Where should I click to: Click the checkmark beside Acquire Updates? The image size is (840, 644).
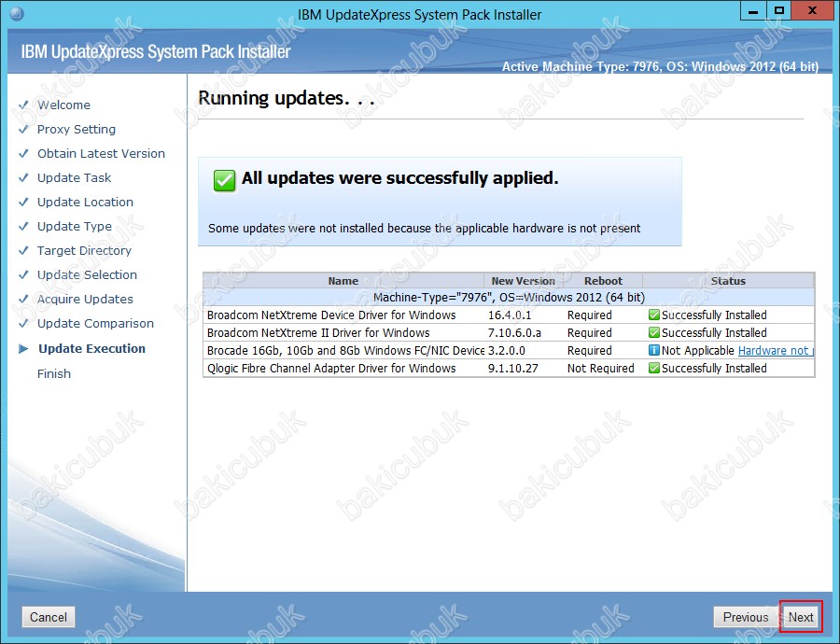[23, 299]
